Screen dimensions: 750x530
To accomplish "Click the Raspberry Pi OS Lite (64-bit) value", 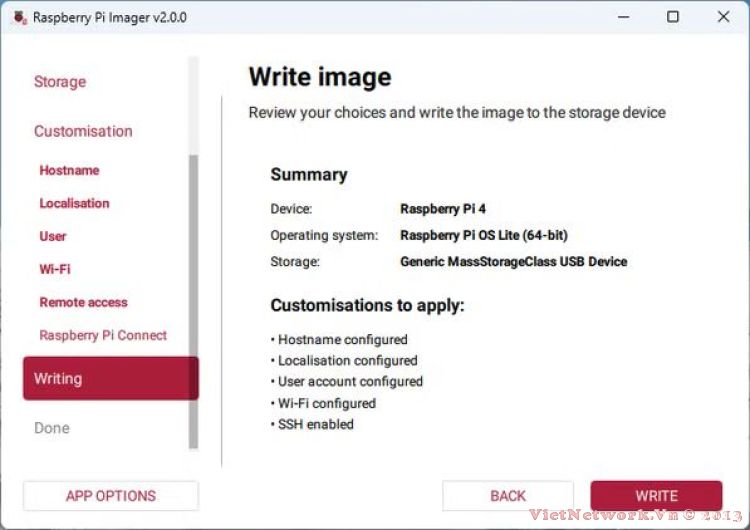I will 483,235.
